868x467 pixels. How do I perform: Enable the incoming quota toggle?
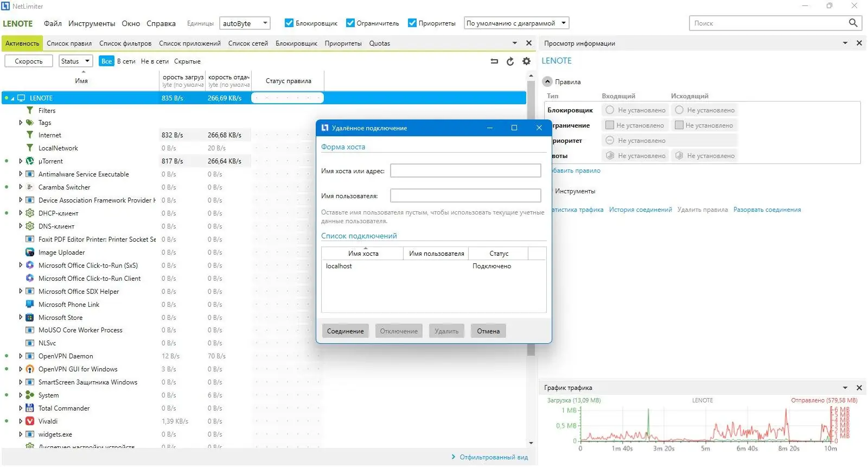point(610,156)
